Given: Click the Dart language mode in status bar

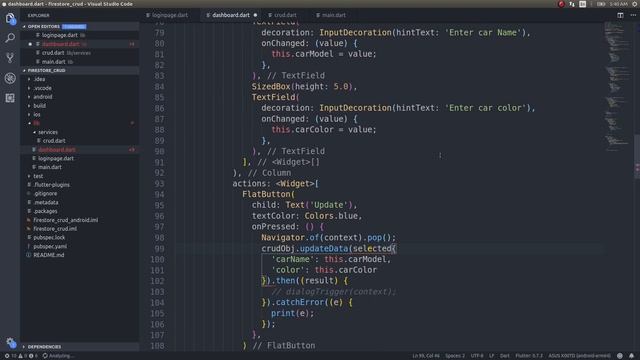Looking at the screenshot, I should (505, 356).
